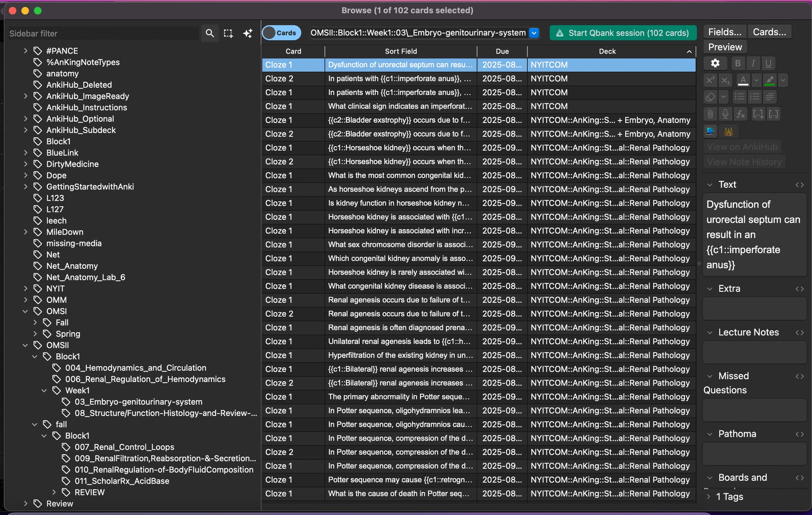Screen dimensions: 812x515
Task: Apply the green highlight color
Action: 770,80
